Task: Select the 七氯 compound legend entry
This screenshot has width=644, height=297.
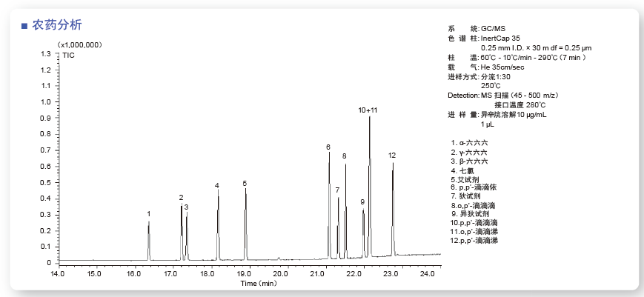Action: (x=461, y=170)
